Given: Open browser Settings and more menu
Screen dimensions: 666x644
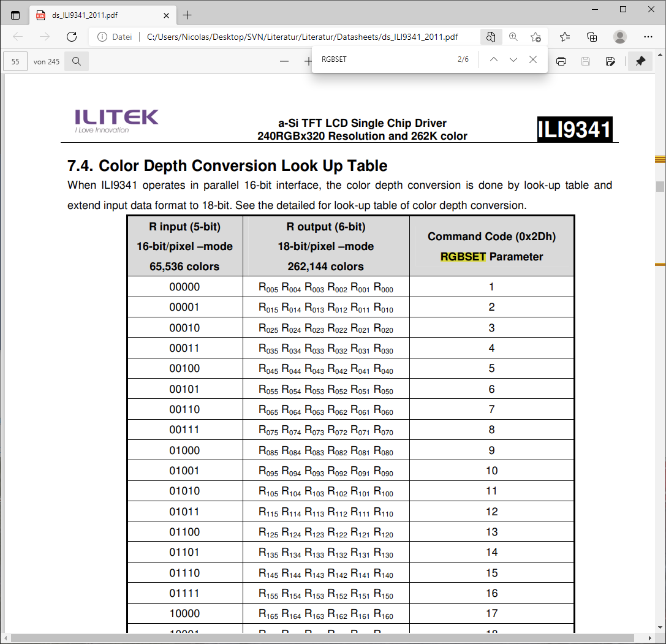Looking at the screenshot, I should (x=648, y=37).
